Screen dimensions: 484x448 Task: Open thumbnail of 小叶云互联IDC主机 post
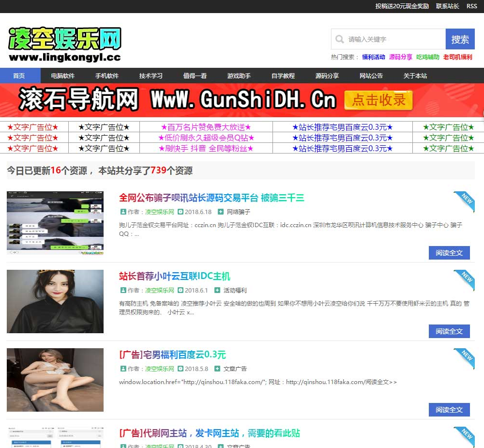coord(55,301)
